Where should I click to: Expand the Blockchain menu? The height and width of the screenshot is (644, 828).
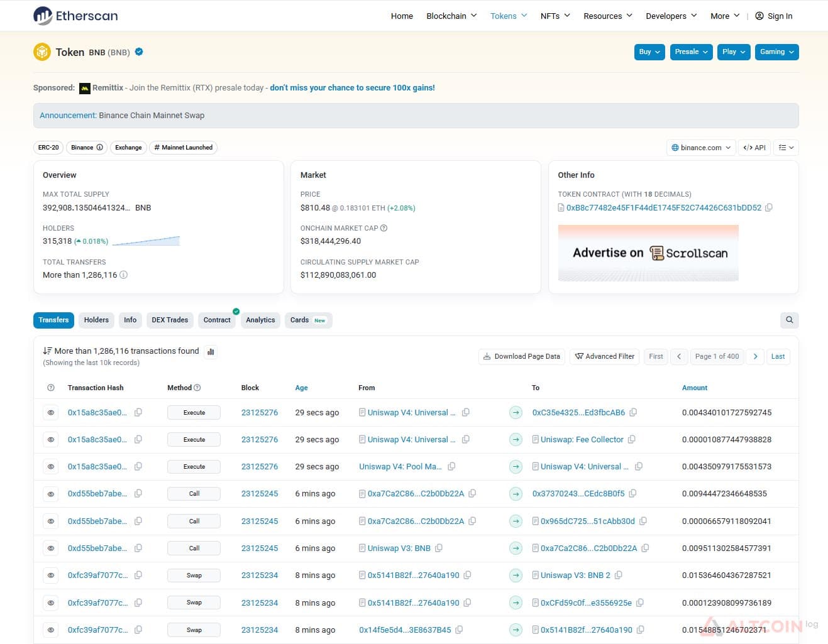451,16
